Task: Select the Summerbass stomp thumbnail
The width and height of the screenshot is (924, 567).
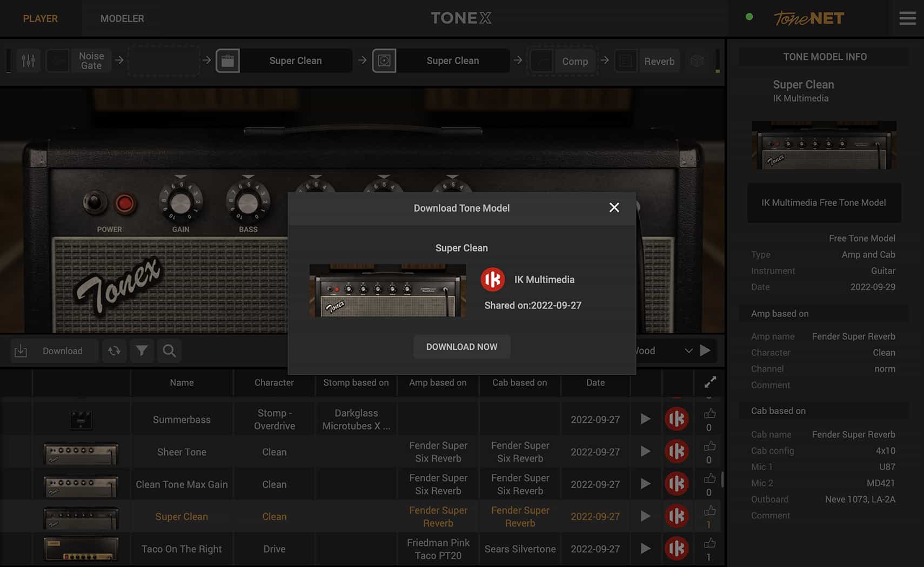Action: coord(81,420)
